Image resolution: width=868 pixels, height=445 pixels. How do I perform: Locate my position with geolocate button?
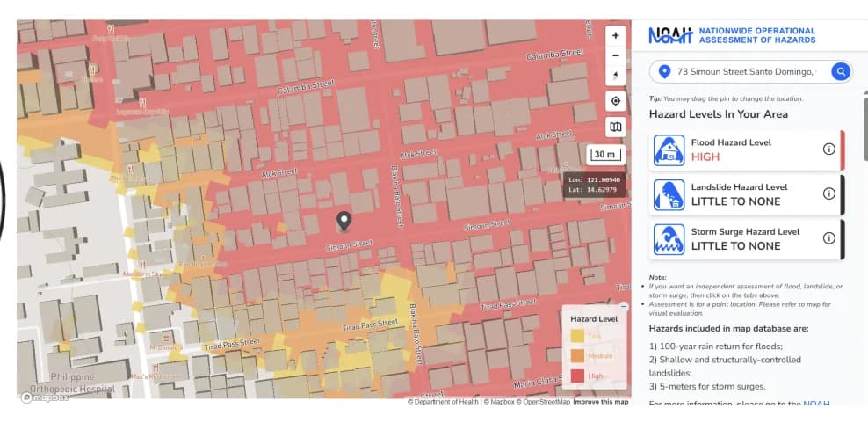615,101
